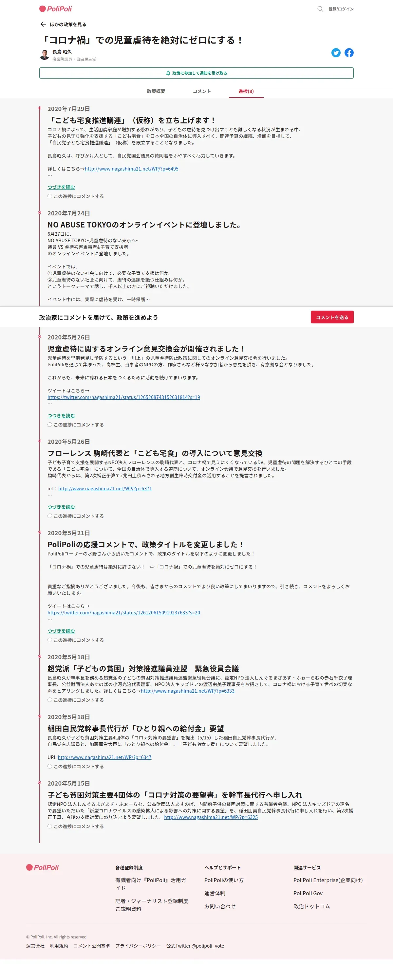Comment bubble icon for こども宅食推進議連 entry

tap(49, 196)
